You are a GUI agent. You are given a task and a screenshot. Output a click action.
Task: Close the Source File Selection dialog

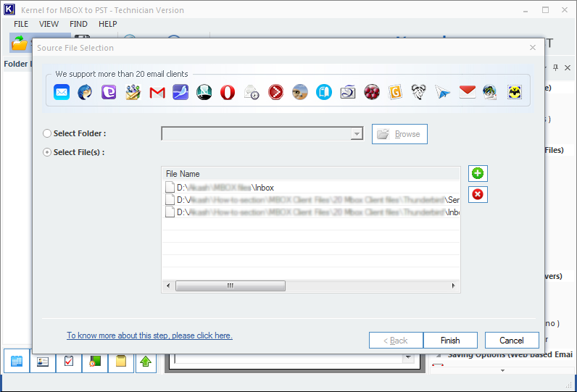click(x=533, y=47)
